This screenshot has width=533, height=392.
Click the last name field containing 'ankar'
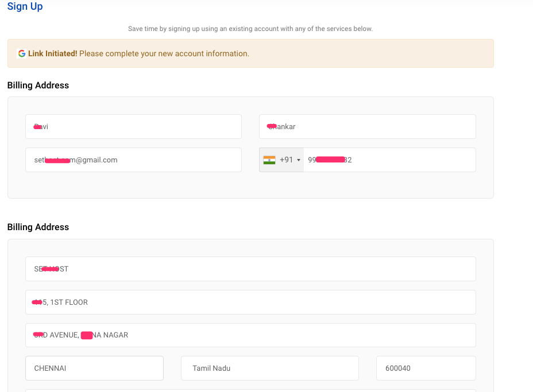pyautogui.click(x=367, y=126)
